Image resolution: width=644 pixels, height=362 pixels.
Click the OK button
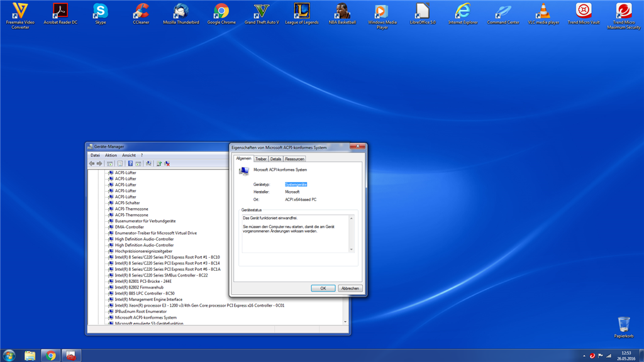(323, 288)
